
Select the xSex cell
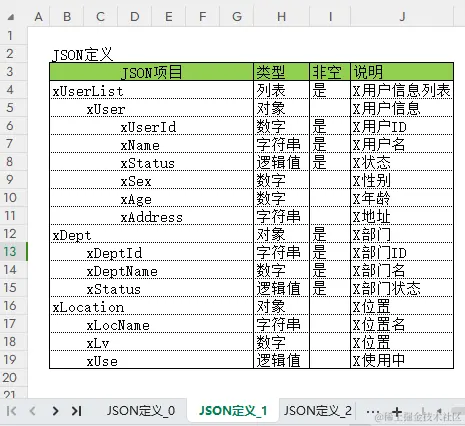[151, 180]
